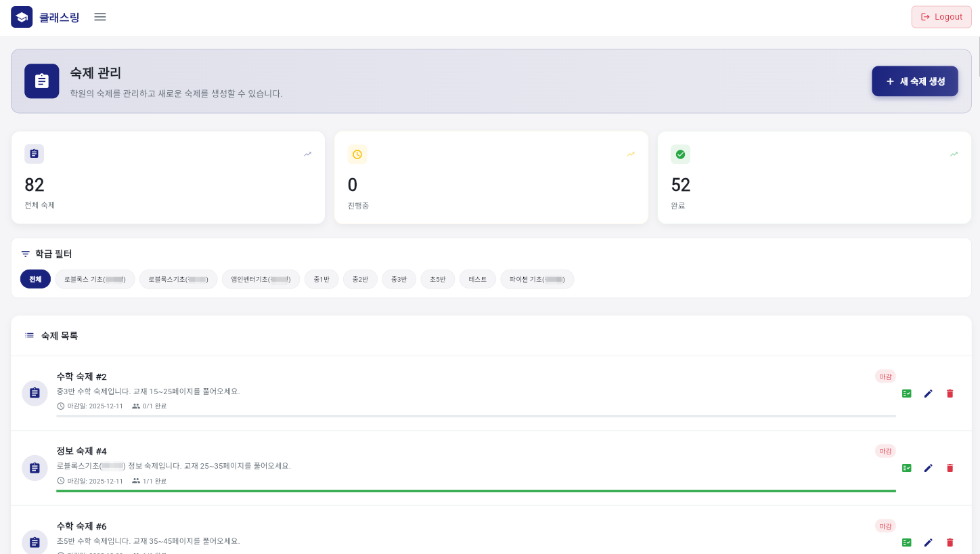Select the 전체 class filter chip
This screenshot has width=980, height=554.
pyautogui.click(x=35, y=279)
